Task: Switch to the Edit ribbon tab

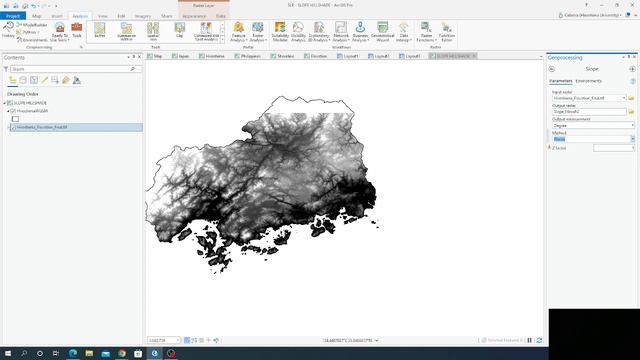Action: point(121,16)
